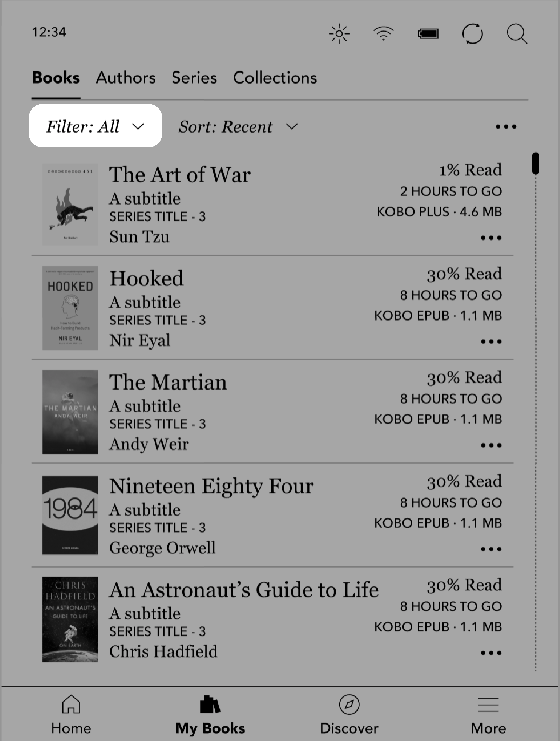Switch to the Authors tab
This screenshot has height=741, width=560.
tap(126, 77)
